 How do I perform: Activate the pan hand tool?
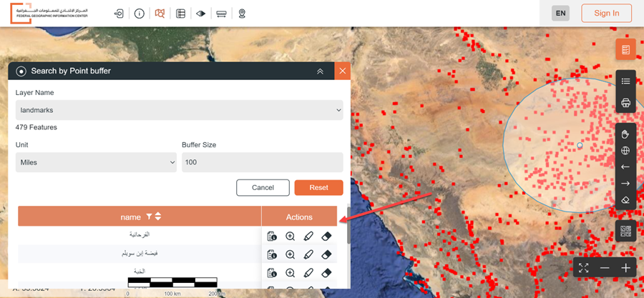pos(625,134)
